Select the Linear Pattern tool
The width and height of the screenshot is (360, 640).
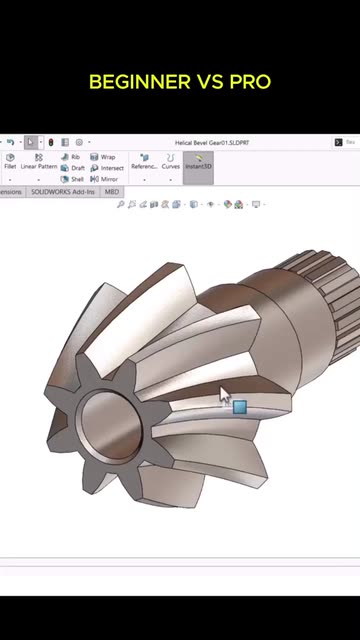pyautogui.click(x=39, y=161)
